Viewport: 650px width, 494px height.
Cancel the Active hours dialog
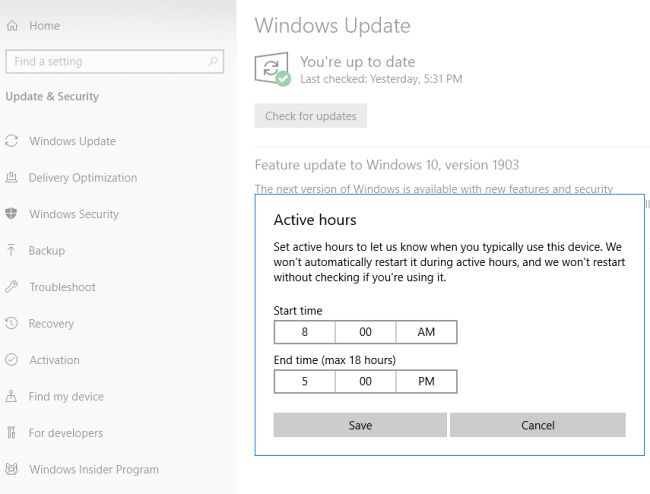click(x=538, y=425)
